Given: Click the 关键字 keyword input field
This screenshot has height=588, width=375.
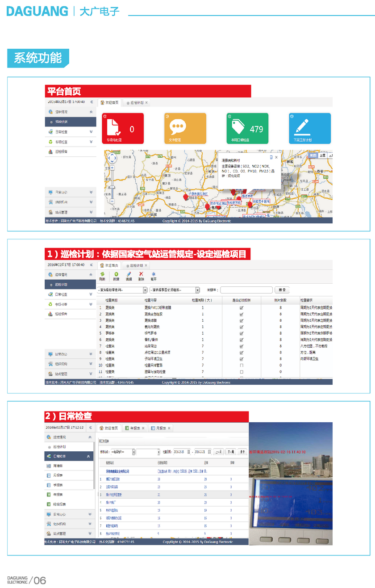Looking at the screenshot, I should (x=246, y=290).
